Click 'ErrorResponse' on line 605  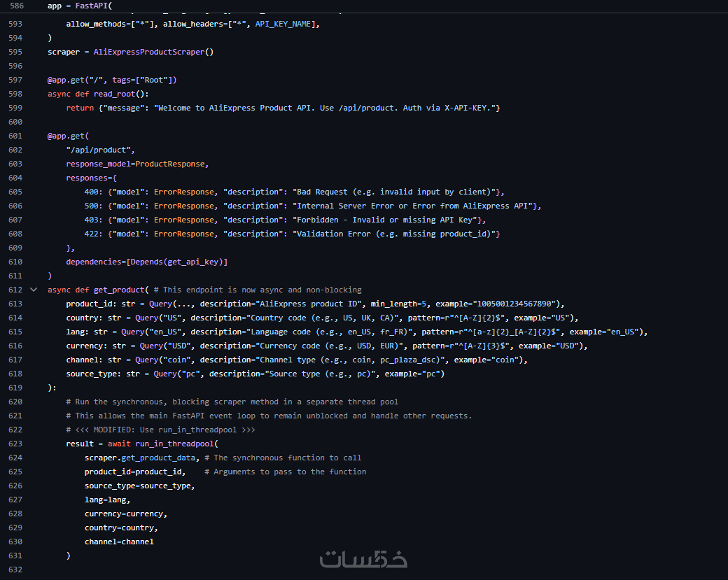pos(184,192)
